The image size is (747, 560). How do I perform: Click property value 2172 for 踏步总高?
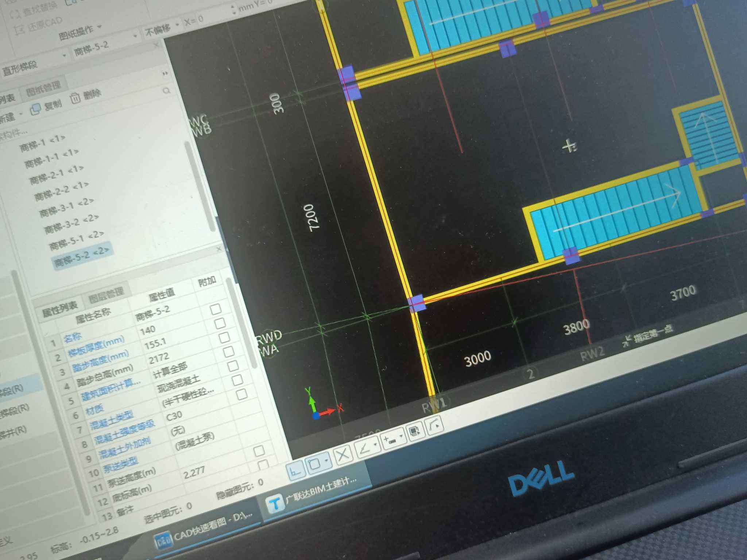[x=159, y=358]
